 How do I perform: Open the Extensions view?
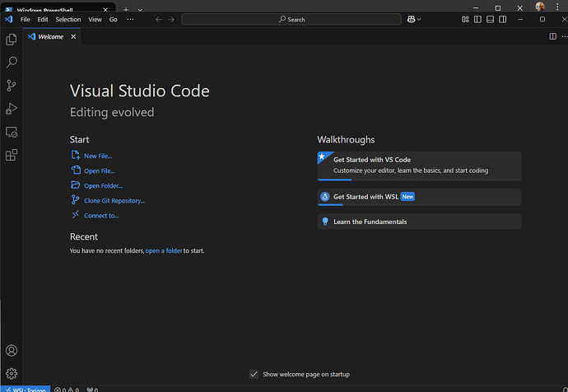(12, 154)
